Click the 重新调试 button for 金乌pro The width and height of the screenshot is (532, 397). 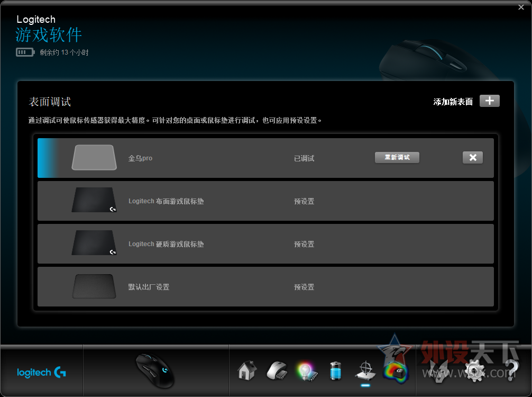click(397, 158)
